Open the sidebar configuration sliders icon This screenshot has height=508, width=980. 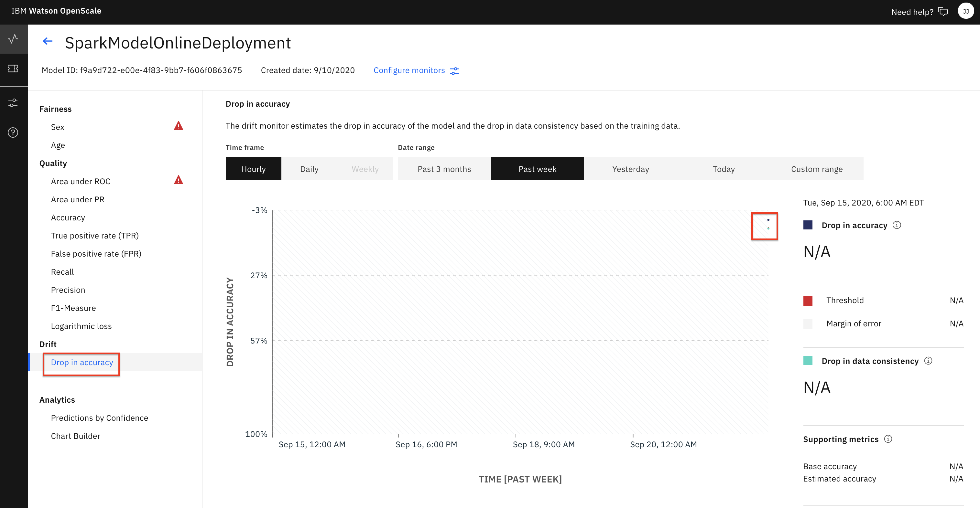(13, 103)
